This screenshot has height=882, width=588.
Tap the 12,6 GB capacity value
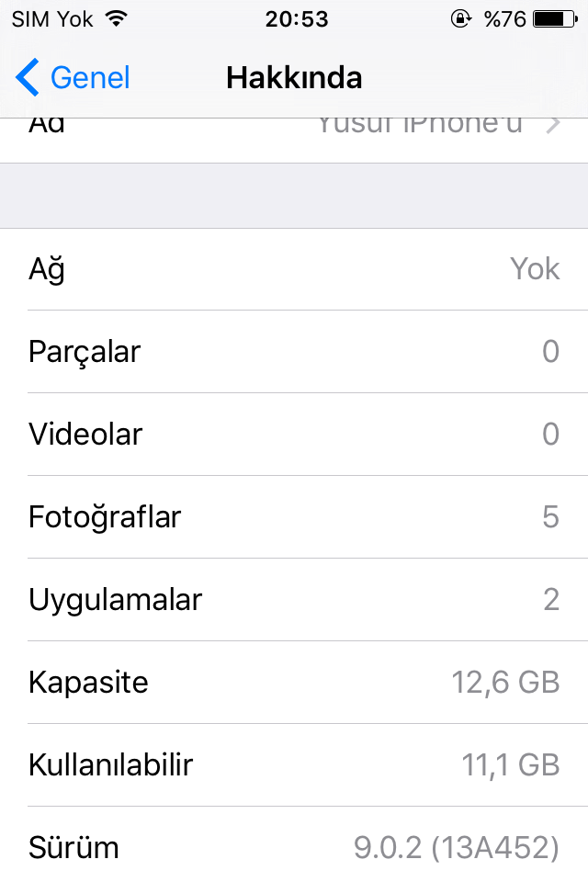coord(505,683)
